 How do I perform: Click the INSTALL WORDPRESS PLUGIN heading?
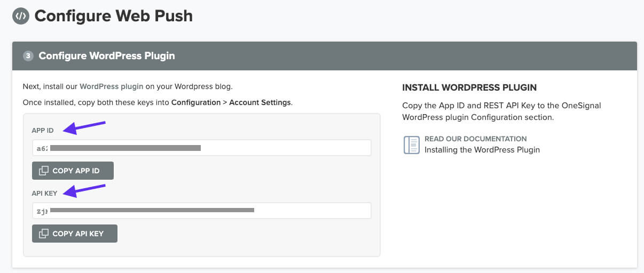point(469,87)
